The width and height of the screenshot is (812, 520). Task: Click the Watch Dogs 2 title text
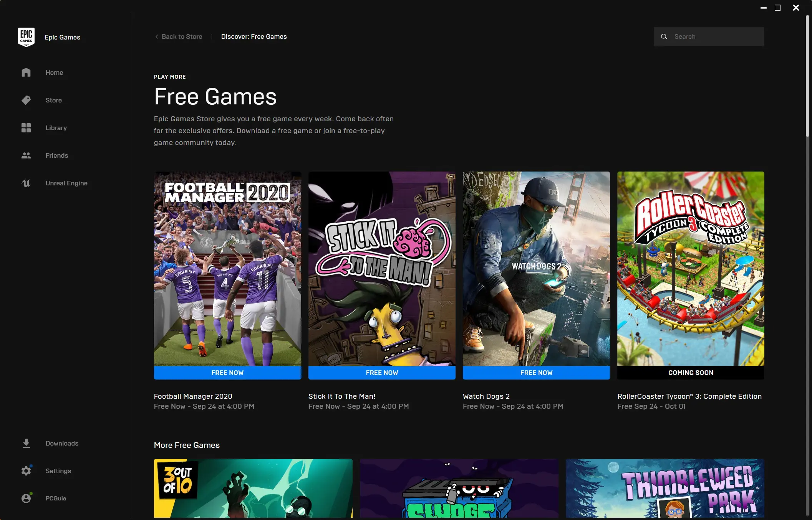pos(486,396)
